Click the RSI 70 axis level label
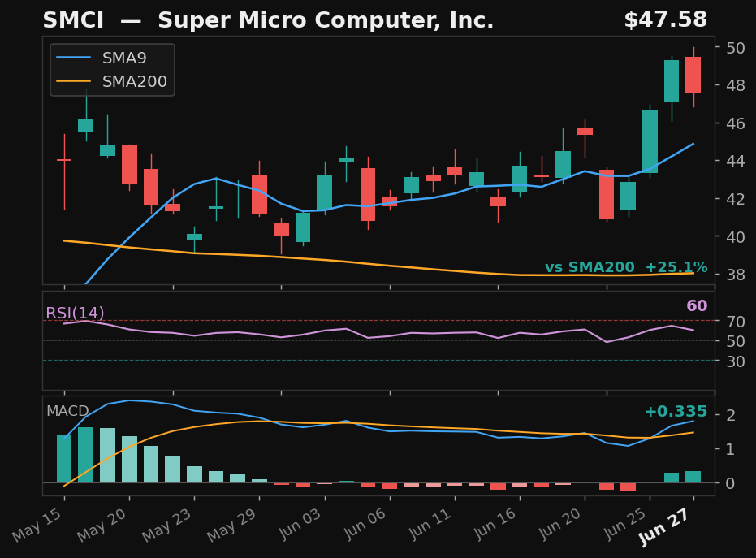756x558 pixels. [735, 321]
